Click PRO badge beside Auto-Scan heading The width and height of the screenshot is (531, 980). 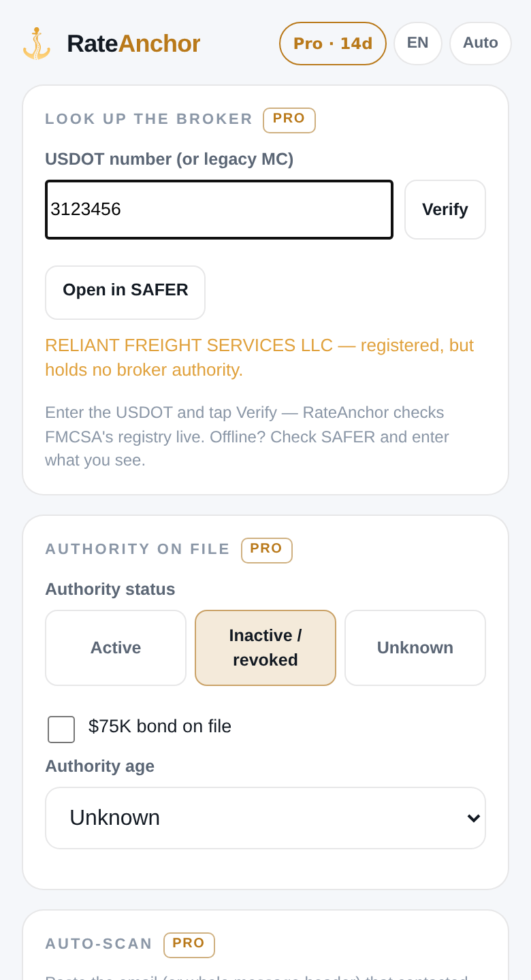click(189, 945)
